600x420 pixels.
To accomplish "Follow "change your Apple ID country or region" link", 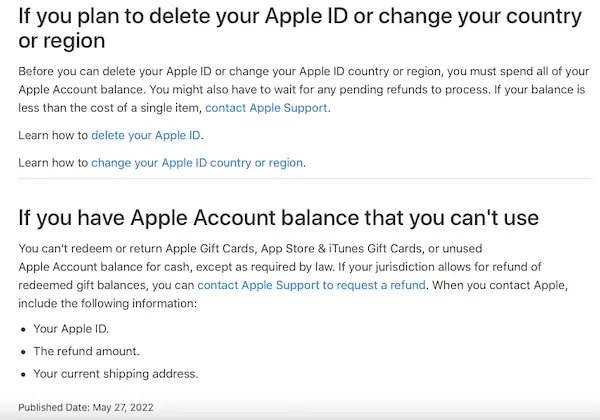I will [197, 162].
